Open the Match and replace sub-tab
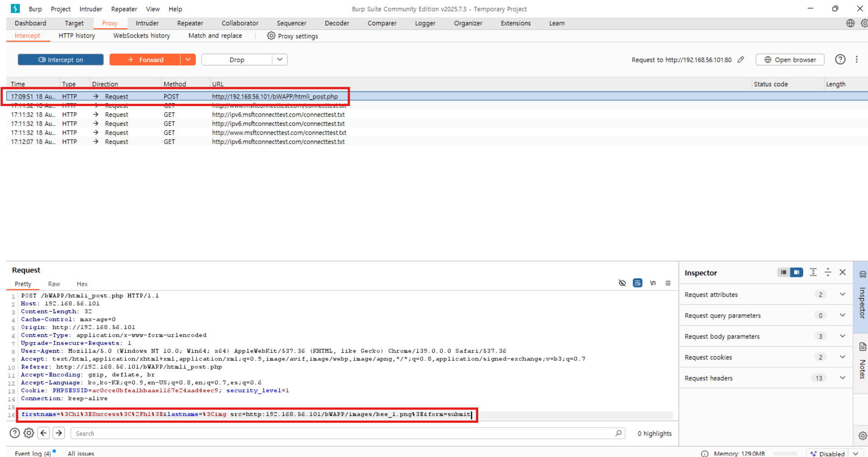This screenshot has height=457, width=868. pyautogui.click(x=215, y=36)
